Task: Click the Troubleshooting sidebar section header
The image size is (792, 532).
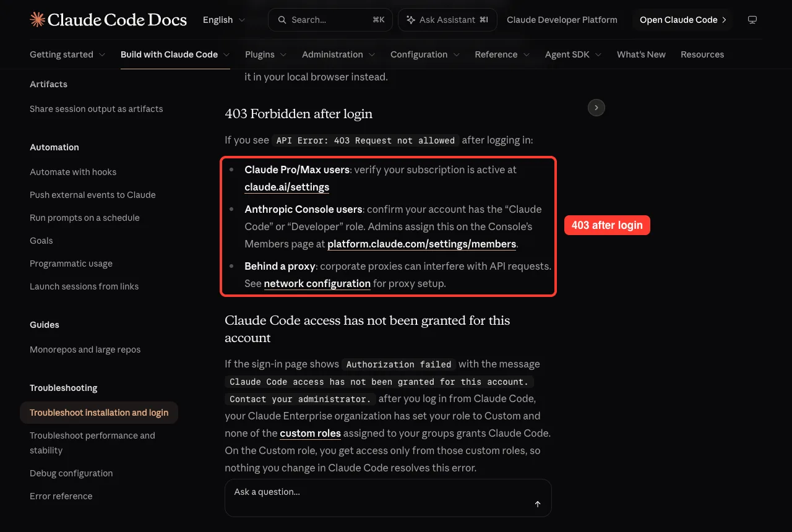Action: 64,388
